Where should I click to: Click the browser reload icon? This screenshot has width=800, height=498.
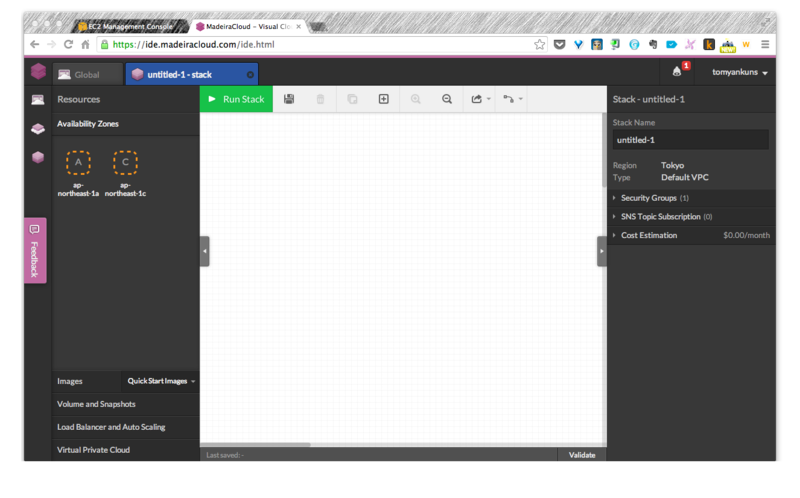68,44
